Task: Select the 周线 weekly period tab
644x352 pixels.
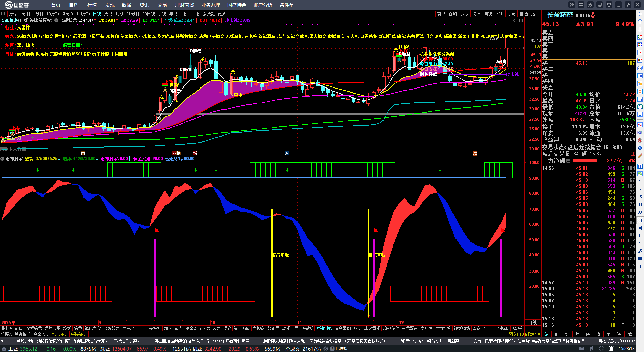Action: pos(108,14)
